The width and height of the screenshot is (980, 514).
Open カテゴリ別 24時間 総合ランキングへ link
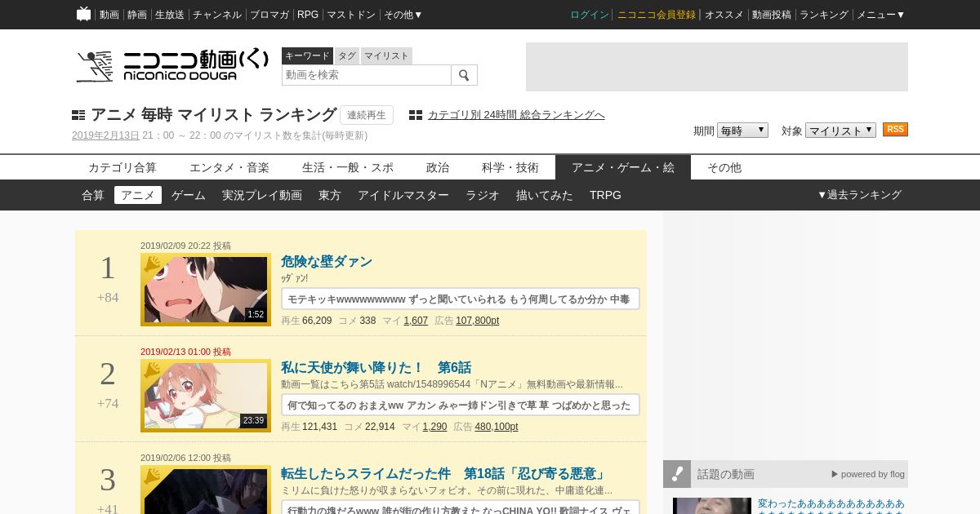click(x=516, y=115)
